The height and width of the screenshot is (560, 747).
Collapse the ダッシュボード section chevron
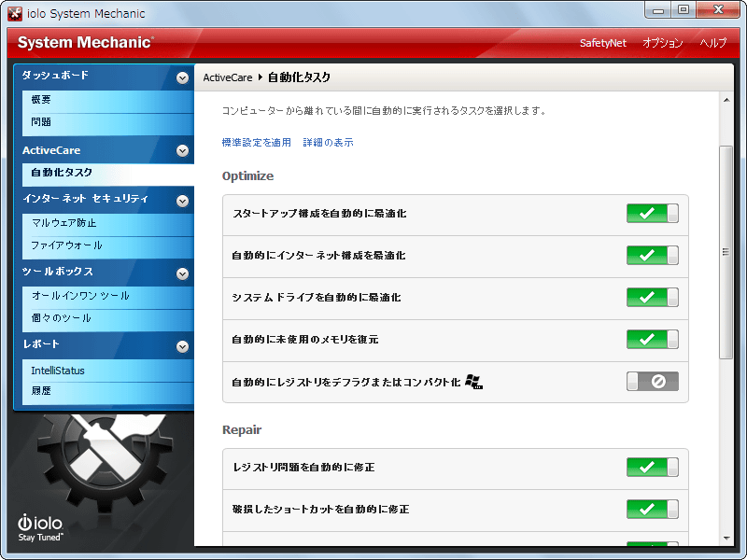click(x=182, y=77)
